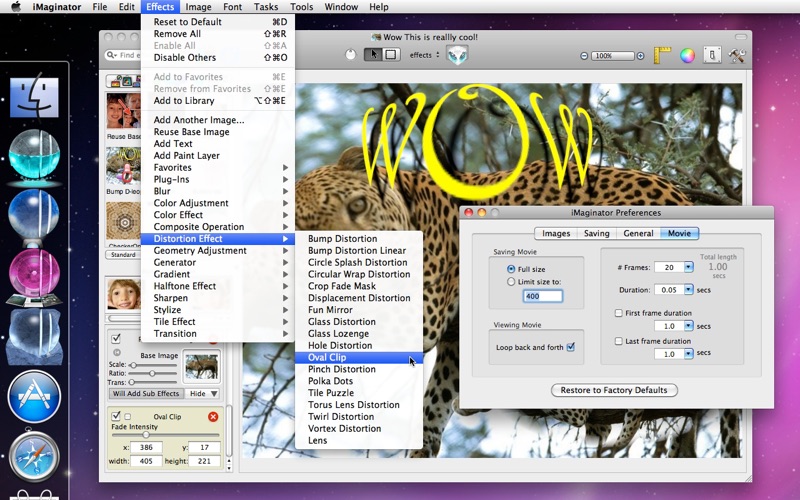Open the App Store dock icon
This screenshot has height=500, width=800.
[34, 396]
